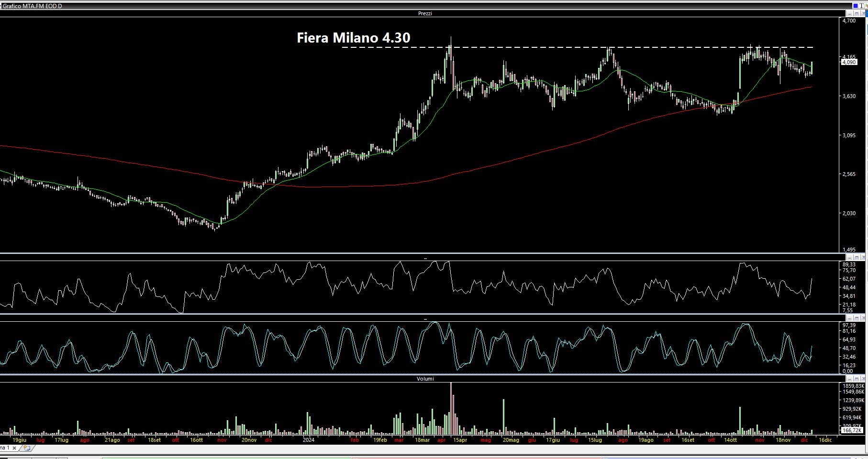Click the 20mag date label

pos(511,440)
